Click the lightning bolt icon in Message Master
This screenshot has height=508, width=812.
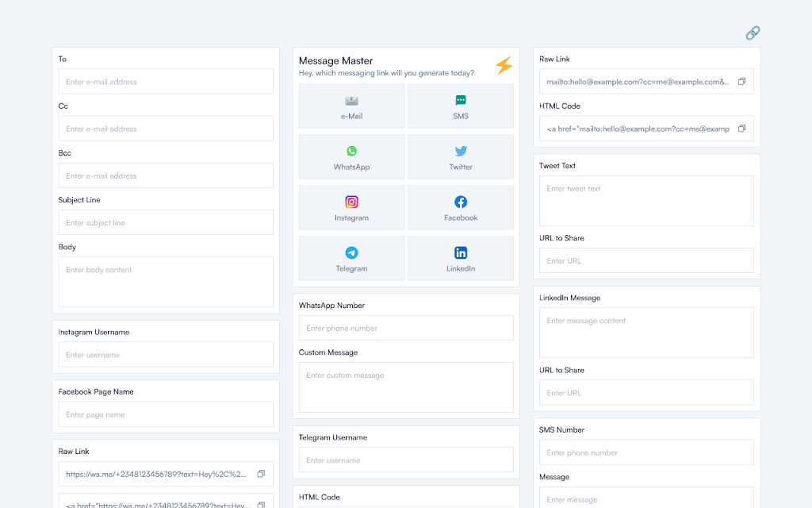[x=504, y=65]
